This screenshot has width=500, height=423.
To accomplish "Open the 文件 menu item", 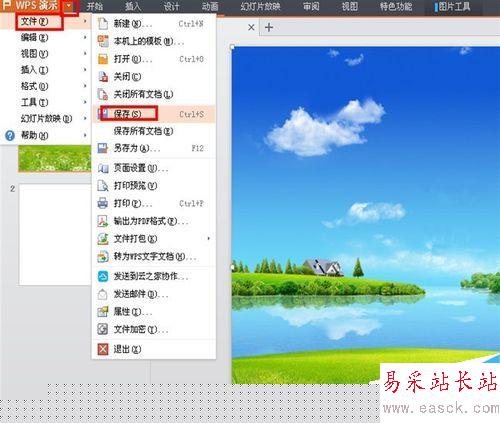I will click(45, 21).
